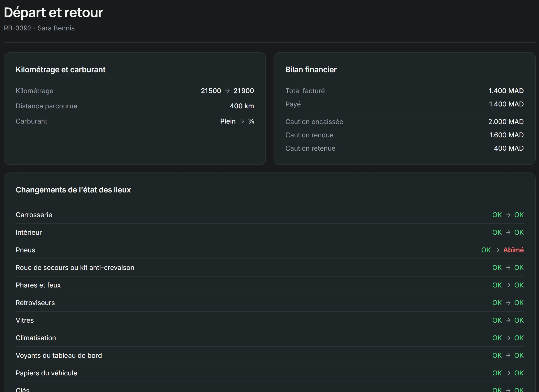
Task: Click the 'Payé' amount 1.400 MAD
Action: pyautogui.click(x=506, y=104)
